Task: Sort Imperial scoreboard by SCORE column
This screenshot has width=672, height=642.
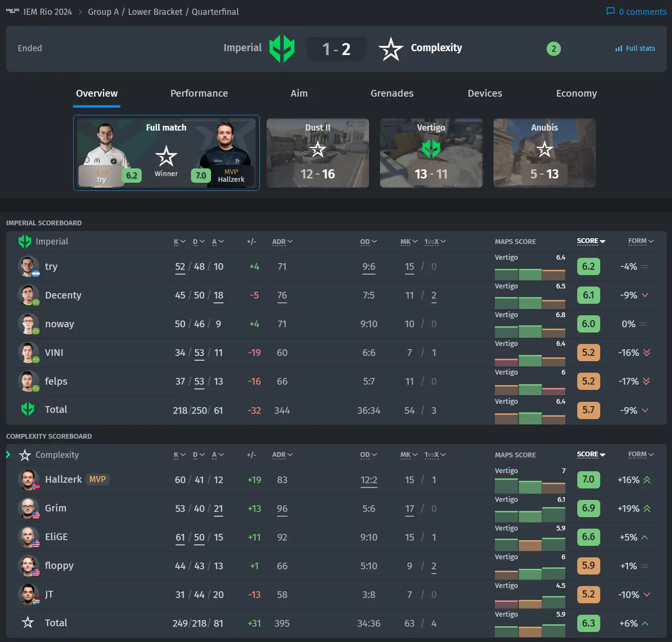Action: pos(591,241)
